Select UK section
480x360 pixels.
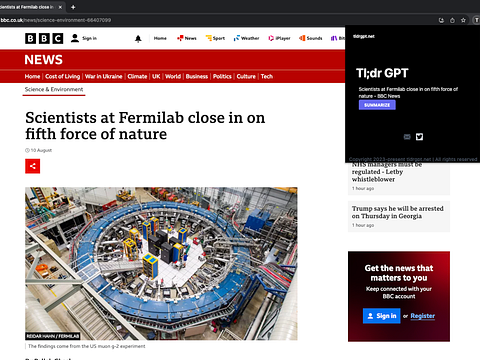[156, 76]
